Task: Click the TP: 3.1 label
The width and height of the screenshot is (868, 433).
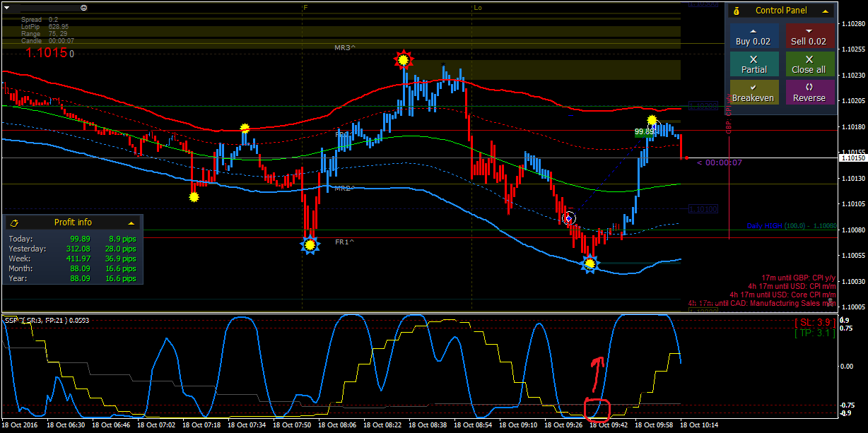Action: [x=814, y=333]
